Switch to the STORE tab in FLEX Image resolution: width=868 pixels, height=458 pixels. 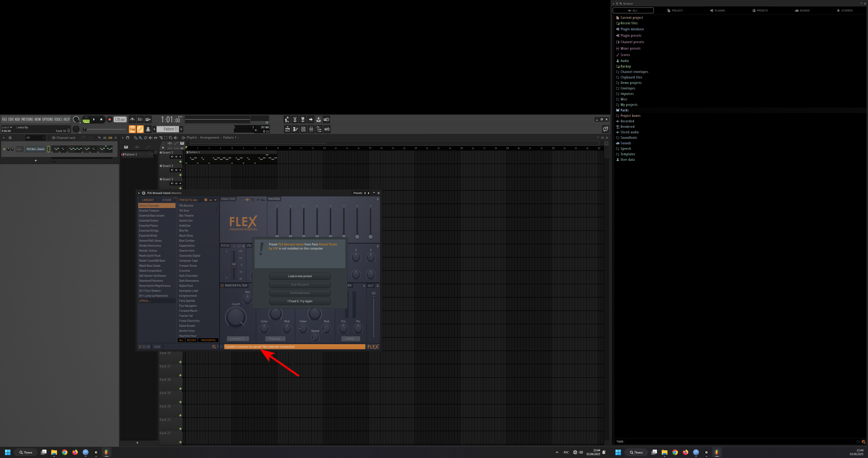tap(167, 200)
